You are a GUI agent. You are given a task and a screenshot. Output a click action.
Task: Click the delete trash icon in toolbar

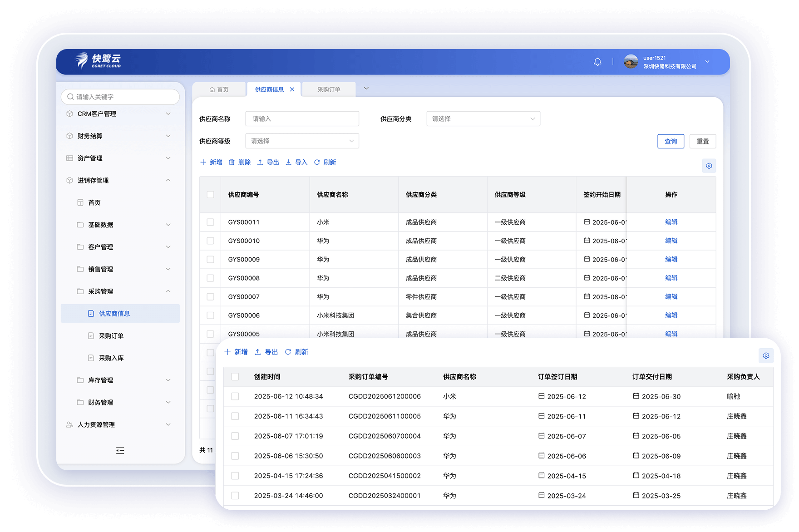(x=232, y=163)
